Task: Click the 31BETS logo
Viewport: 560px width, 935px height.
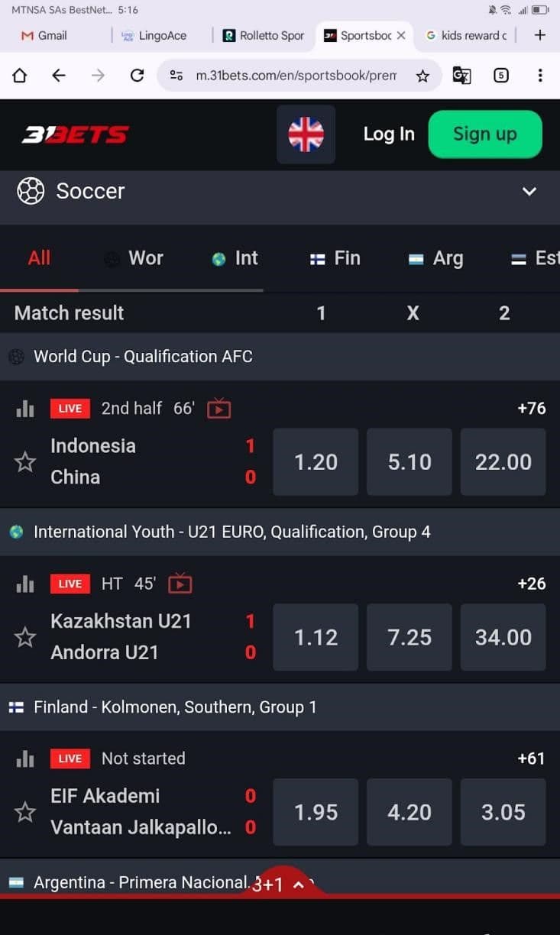Action: [x=74, y=134]
